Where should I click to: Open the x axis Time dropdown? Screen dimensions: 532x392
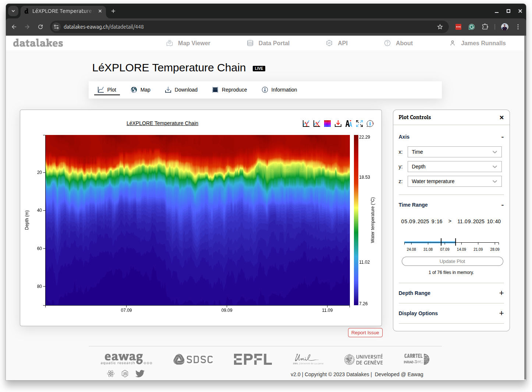point(454,152)
